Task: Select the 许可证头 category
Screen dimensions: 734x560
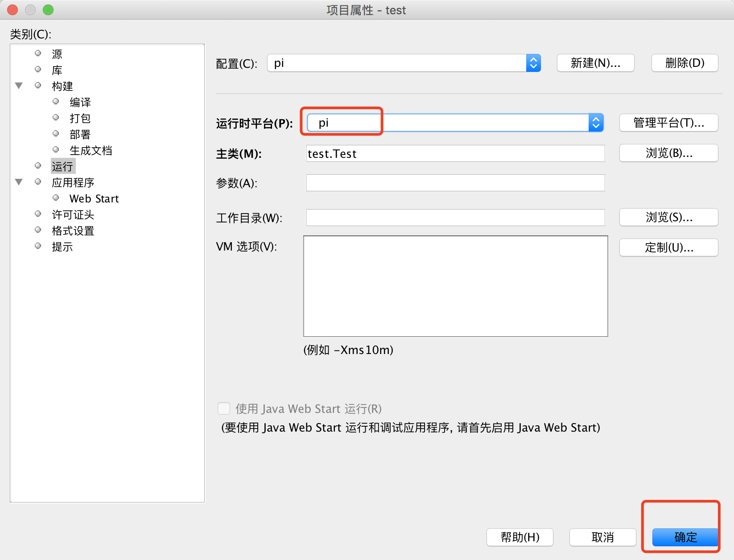Action: [73, 214]
